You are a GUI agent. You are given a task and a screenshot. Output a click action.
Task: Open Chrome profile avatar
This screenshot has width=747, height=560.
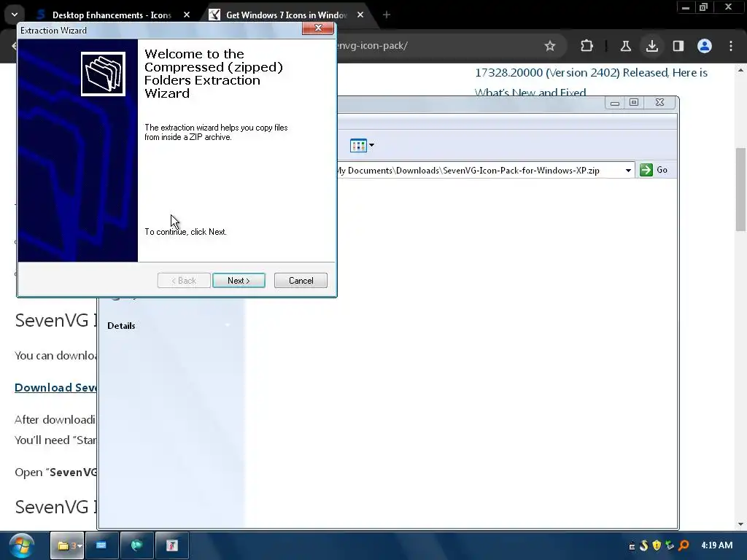705,46
